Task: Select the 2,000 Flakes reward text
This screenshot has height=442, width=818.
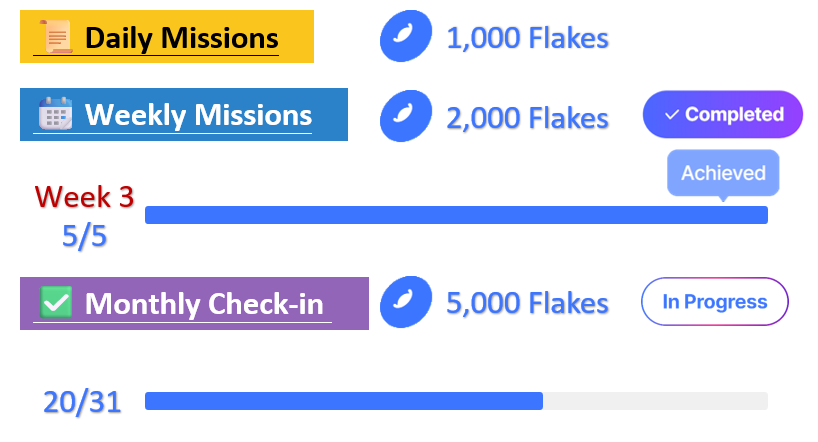Action: tap(527, 118)
